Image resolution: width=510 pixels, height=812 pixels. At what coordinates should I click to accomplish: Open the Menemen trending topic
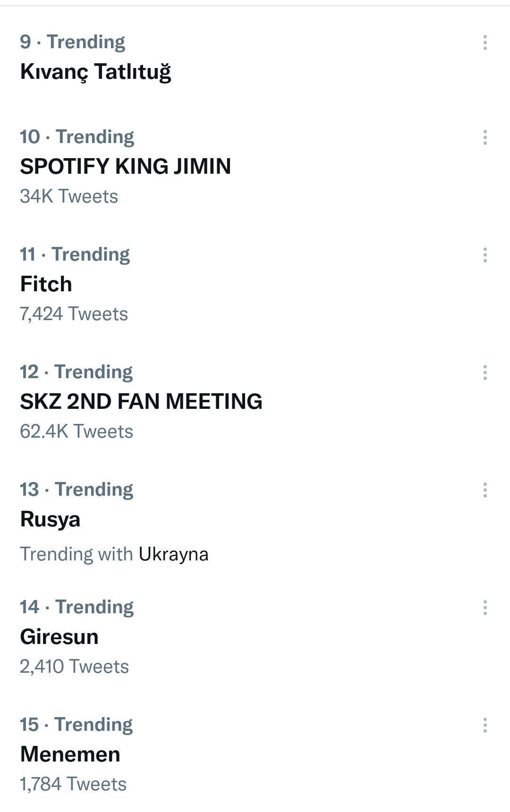point(70,754)
